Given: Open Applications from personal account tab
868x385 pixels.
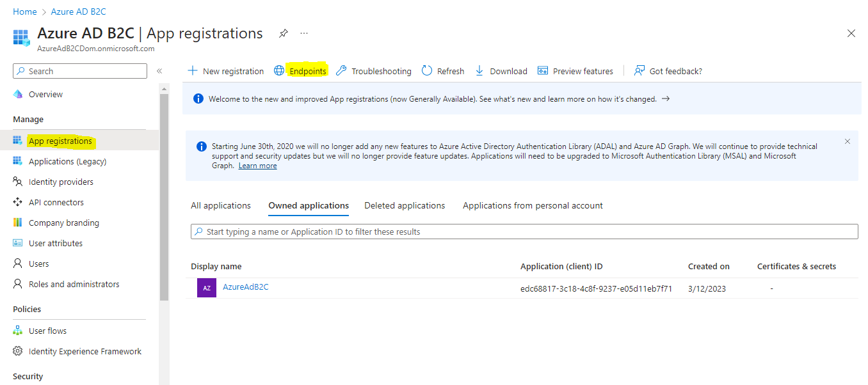Looking at the screenshot, I should pyautogui.click(x=533, y=205).
